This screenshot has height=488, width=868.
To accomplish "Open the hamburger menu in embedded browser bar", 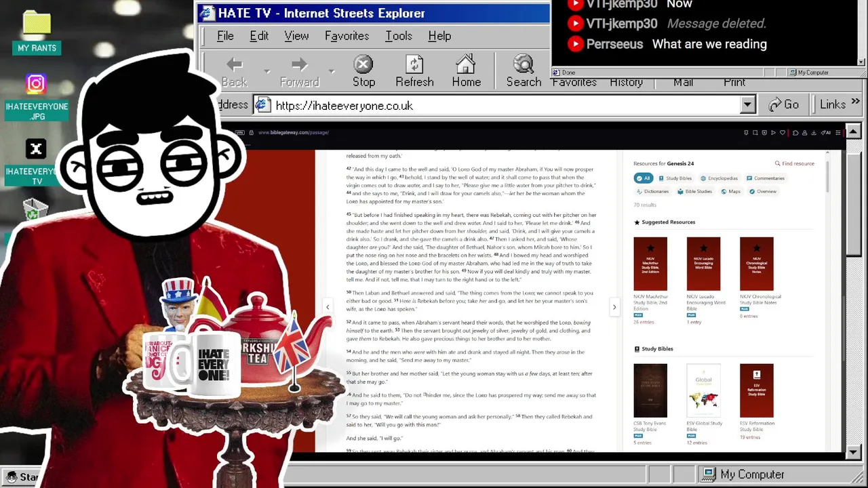I will tap(838, 133).
